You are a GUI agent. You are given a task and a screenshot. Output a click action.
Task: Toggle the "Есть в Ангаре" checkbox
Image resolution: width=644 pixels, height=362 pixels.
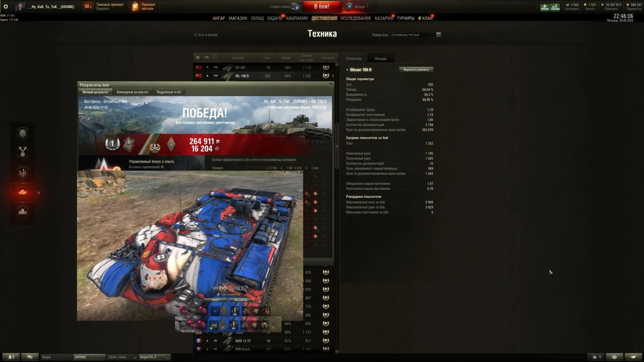[x=196, y=35]
